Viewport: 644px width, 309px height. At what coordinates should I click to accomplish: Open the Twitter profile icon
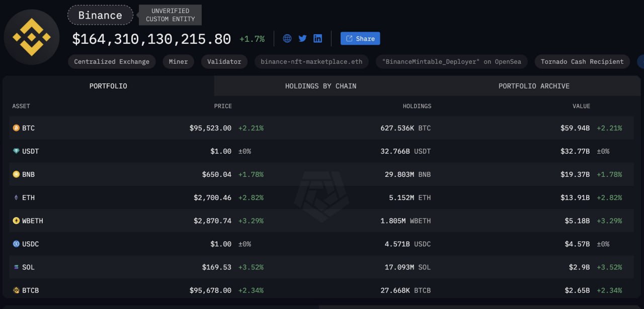click(x=302, y=39)
